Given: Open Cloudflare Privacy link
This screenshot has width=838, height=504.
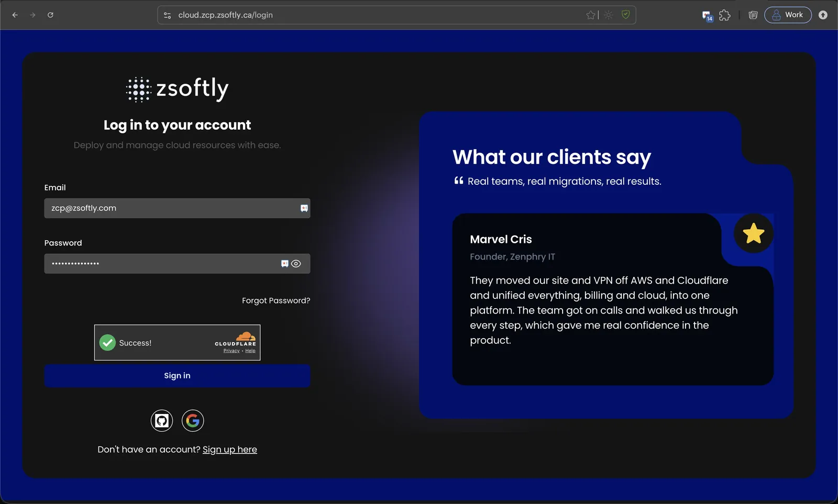Looking at the screenshot, I should point(231,351).
